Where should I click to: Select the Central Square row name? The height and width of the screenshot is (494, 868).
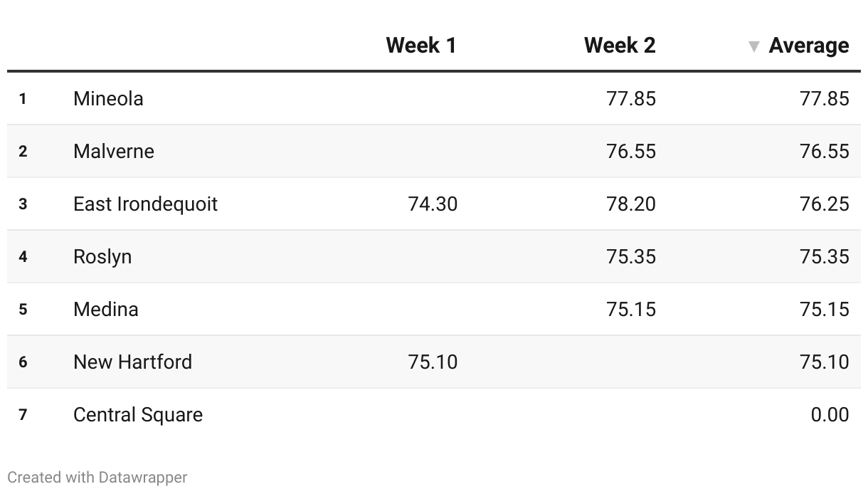(137, 414)
